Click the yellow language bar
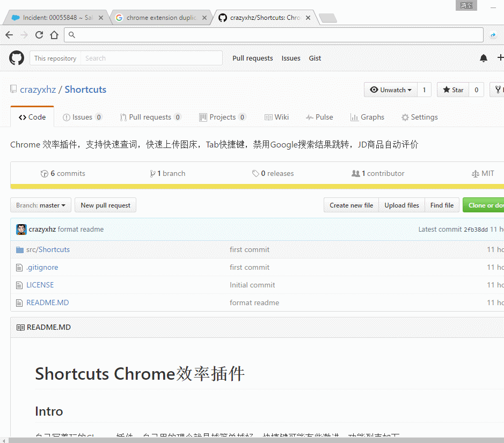The width and height of the screenshot is (504, 443). [257, 187]
